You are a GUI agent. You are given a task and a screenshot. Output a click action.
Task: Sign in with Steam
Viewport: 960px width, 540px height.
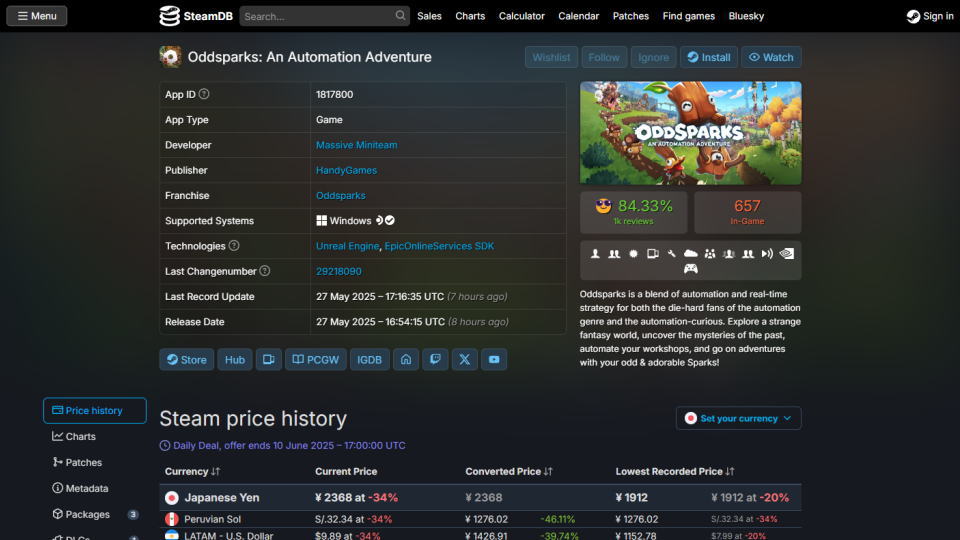[930, 16]
